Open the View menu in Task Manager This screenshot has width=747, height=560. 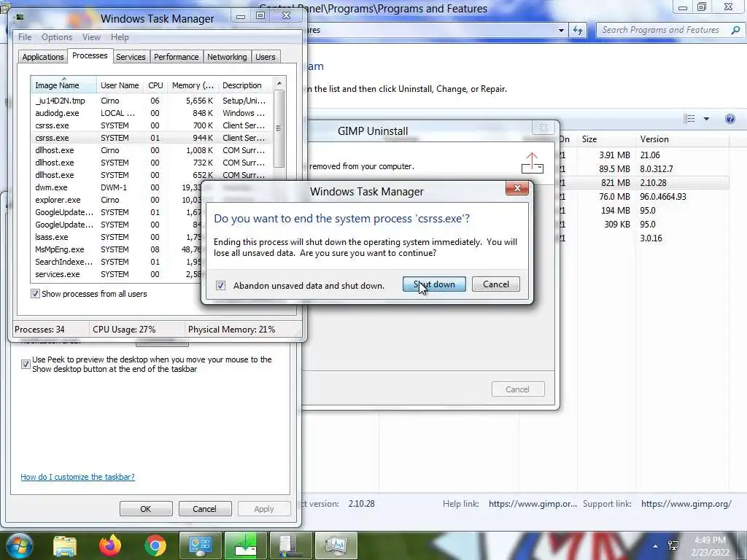[x=91, y=37]
